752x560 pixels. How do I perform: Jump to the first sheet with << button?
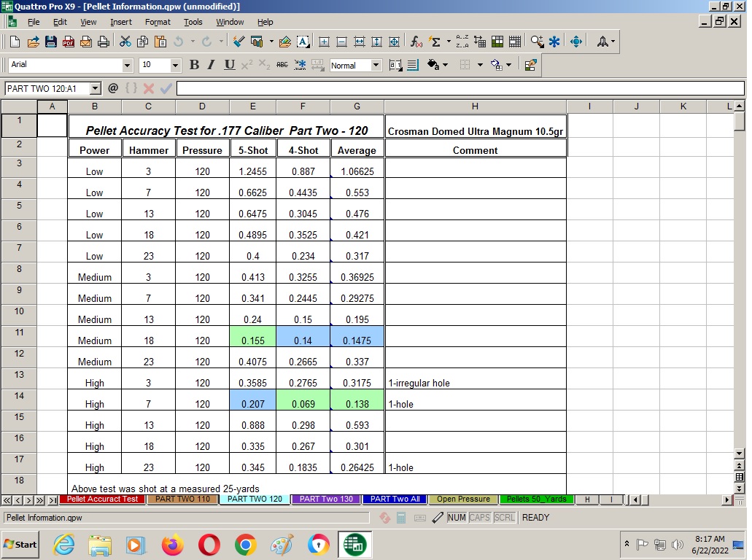point(7,500)
